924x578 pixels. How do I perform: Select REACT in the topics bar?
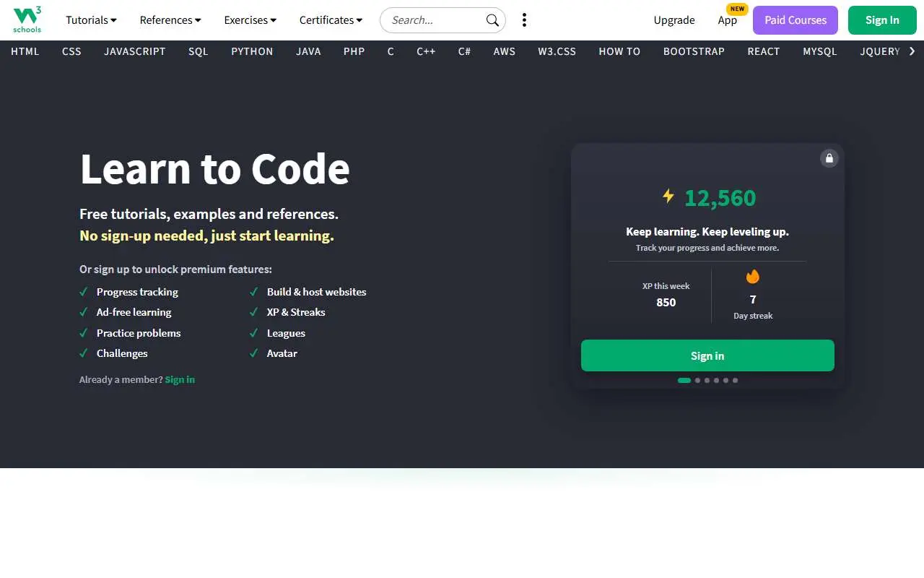[764, 51]
